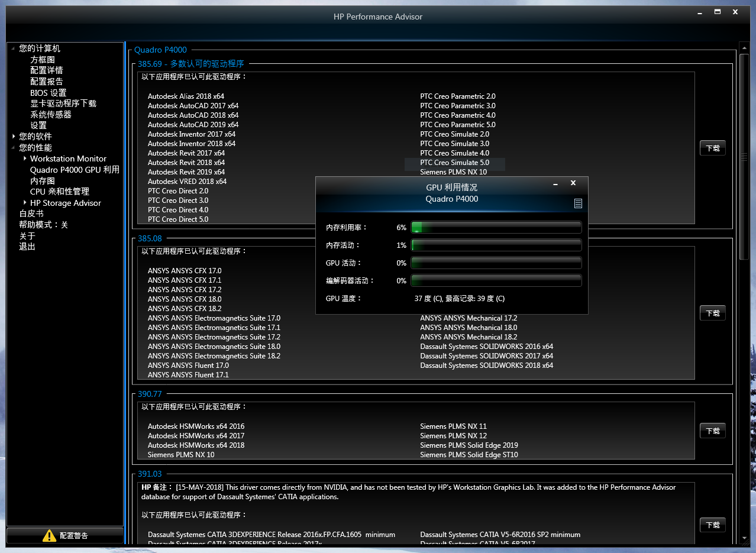Minimize the GPU 利用情况 popup window

(x=555, y=184)
